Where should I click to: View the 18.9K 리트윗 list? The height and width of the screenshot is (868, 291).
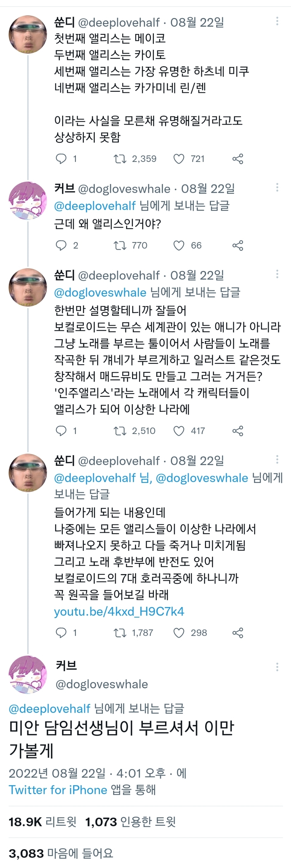click(43, 822)
